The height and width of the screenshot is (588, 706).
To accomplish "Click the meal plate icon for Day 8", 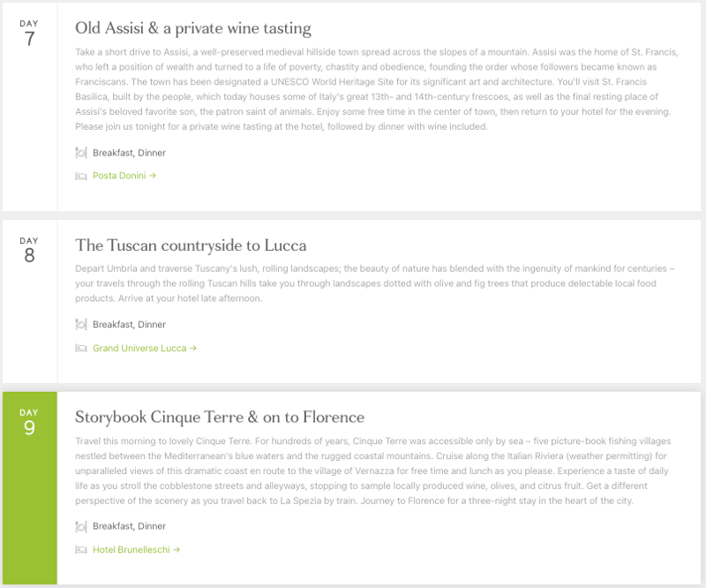I will pos(81,325).
